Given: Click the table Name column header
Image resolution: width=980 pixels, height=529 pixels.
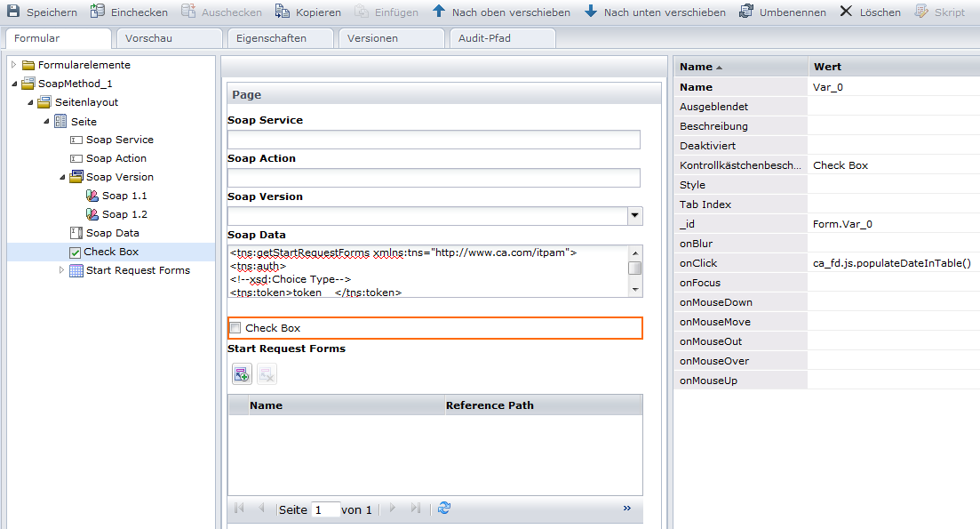Looking at the screenshot, I should point(347,405).
